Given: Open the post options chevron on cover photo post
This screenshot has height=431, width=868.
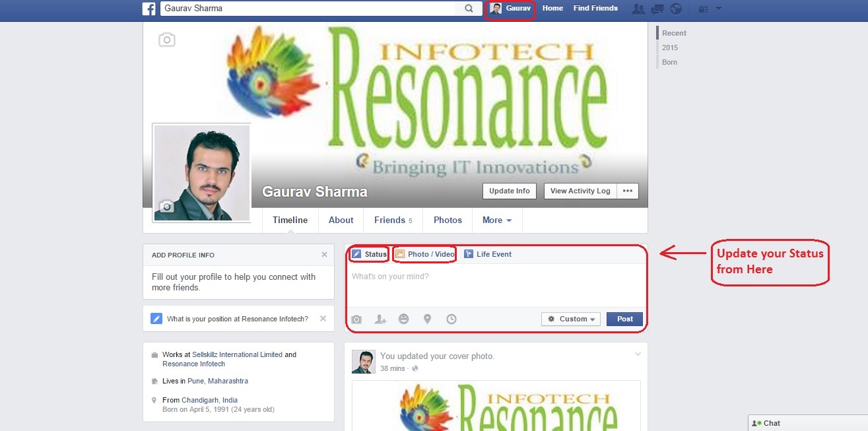Looking at the screenshot, I should click(x=638, y=355).
